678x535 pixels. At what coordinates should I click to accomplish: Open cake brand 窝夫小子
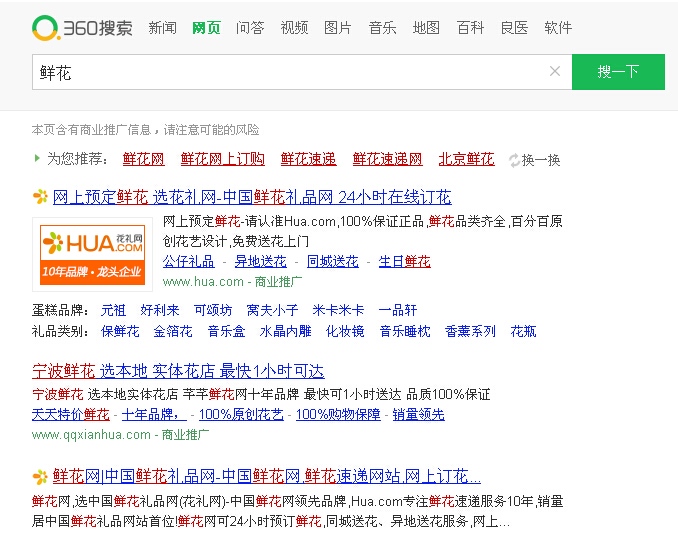(x=272, y=310)
